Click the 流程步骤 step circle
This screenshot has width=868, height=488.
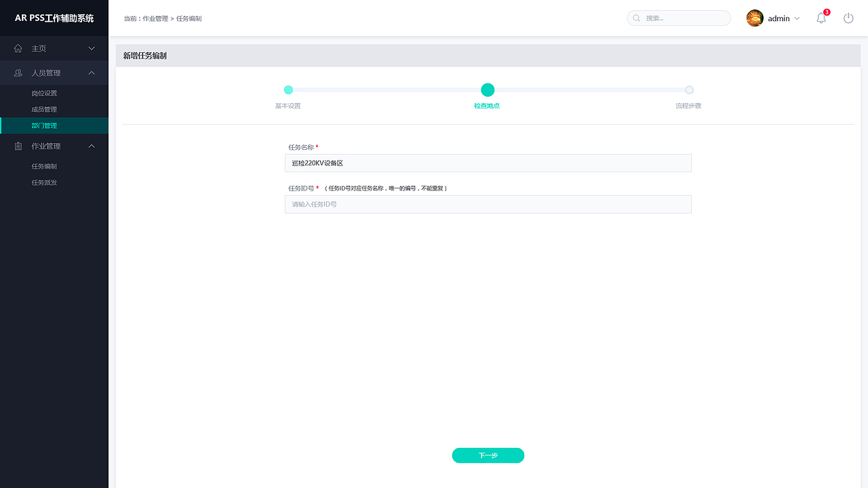tap(689, 89)
